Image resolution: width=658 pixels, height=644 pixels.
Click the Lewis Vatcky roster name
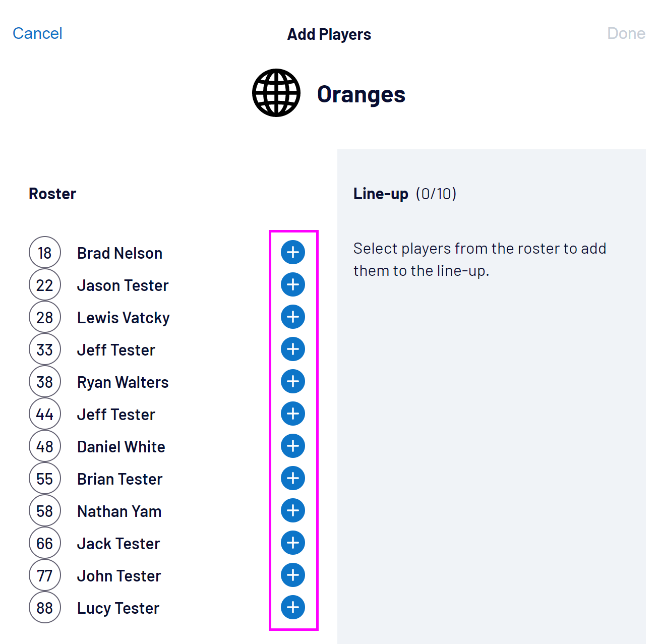(123, 318)
